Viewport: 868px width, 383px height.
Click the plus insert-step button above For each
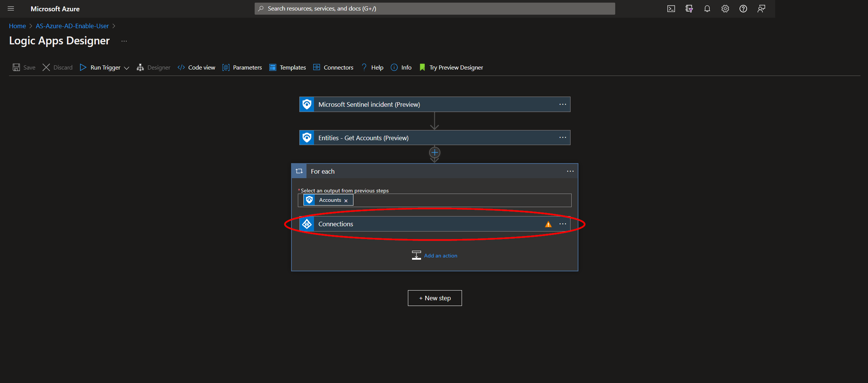(435, 153)
